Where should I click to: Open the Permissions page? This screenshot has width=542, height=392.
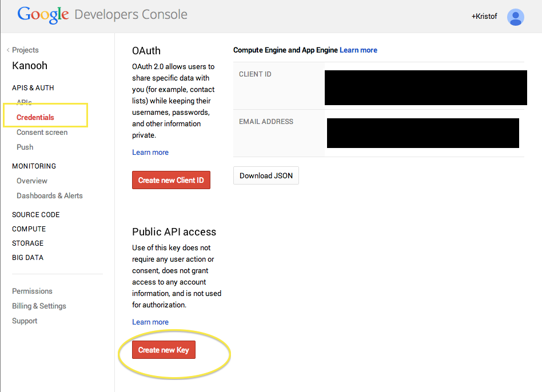tap(32, 291)
